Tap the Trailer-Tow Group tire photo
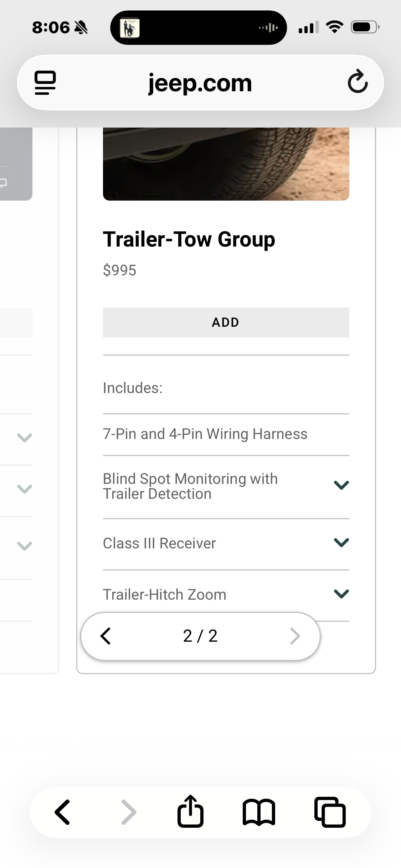The height and width of the screenshot is (868, 401). 226,164
